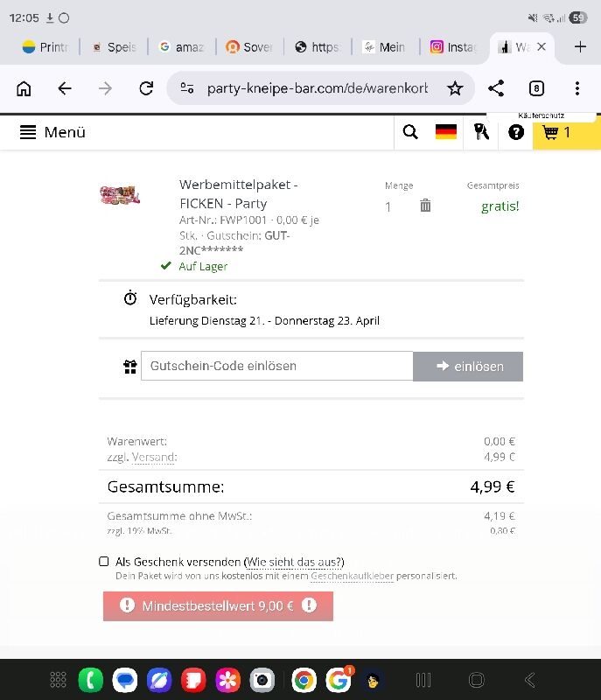Click the Versand shipping info link
The height and width of the screenshot is (700, 601).
tap(153, 457)
